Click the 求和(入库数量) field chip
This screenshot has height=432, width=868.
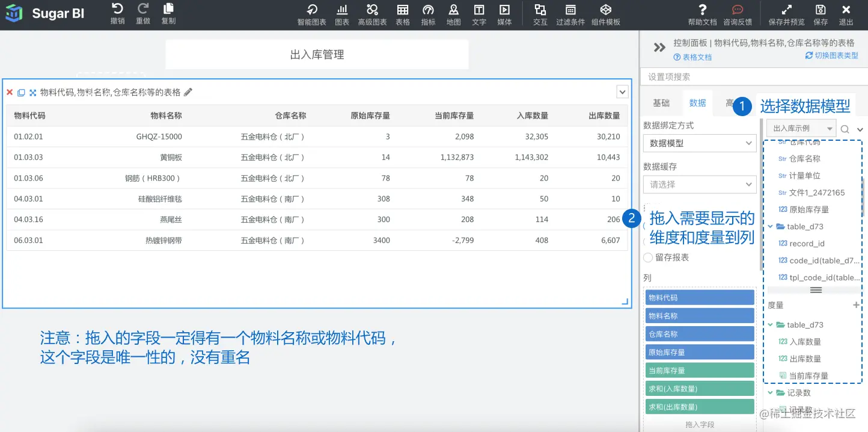coord(700,389)
